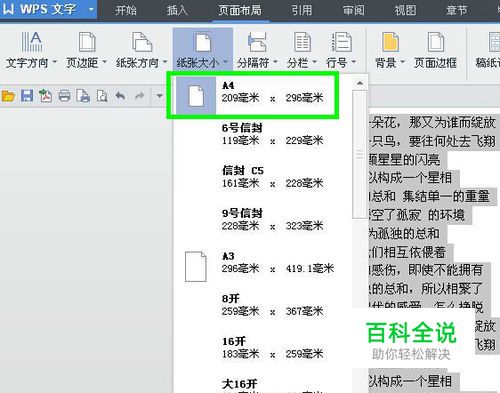Expand the 分隔符 dropdown arrow

click(x=276, y=62)
